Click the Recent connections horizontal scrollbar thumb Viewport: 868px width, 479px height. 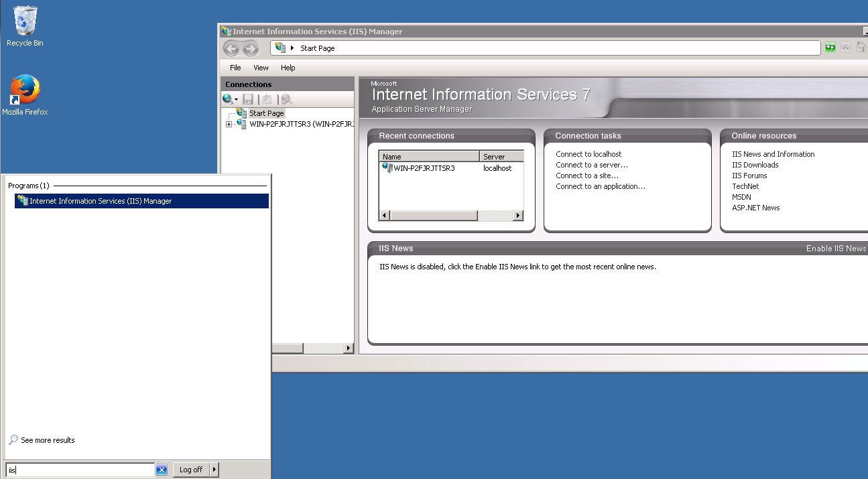[x=434, y=216]
